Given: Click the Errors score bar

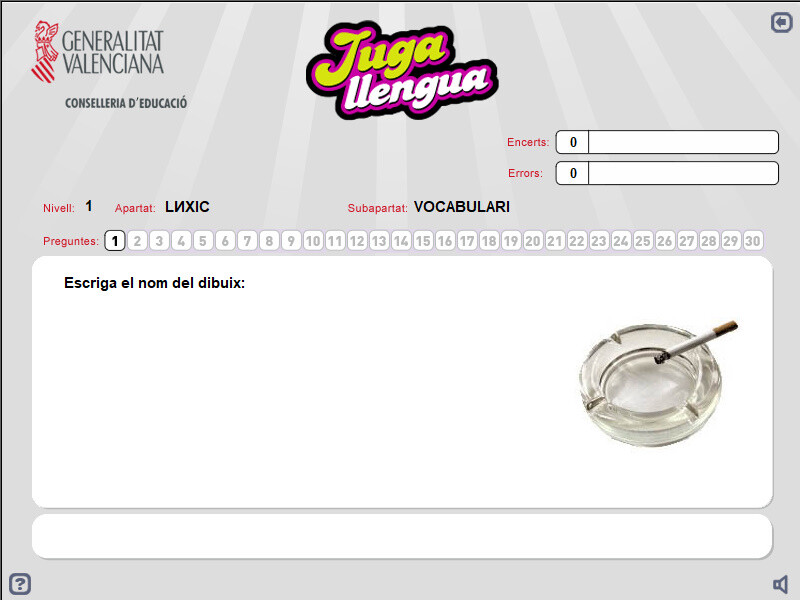Looking at the screenshot, I should coord(667,173).
